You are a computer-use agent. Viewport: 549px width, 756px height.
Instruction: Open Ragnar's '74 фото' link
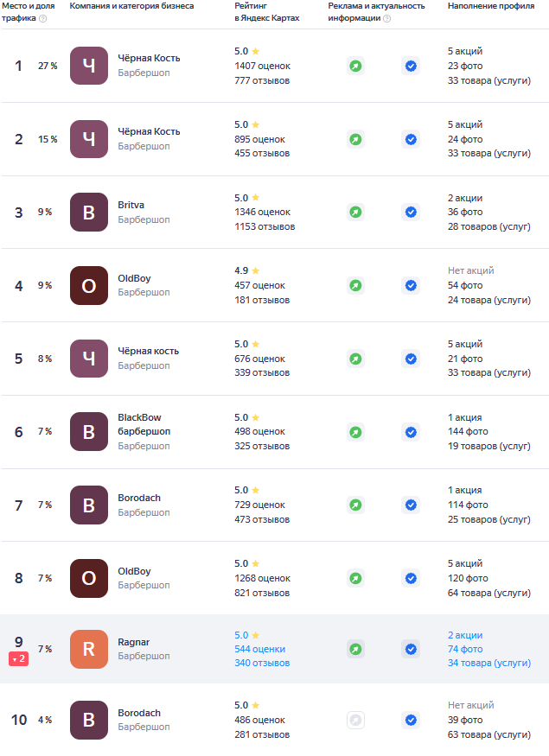point(465,649)
